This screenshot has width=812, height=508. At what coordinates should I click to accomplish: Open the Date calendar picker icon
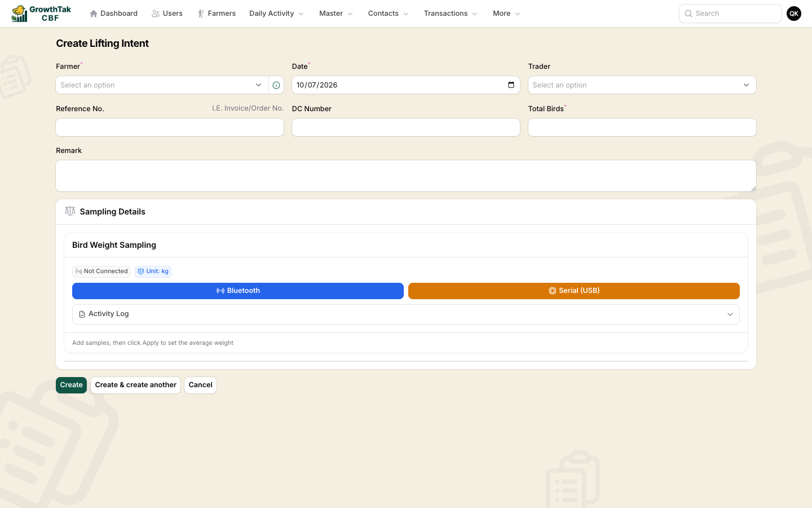click(x=511, y=85)
